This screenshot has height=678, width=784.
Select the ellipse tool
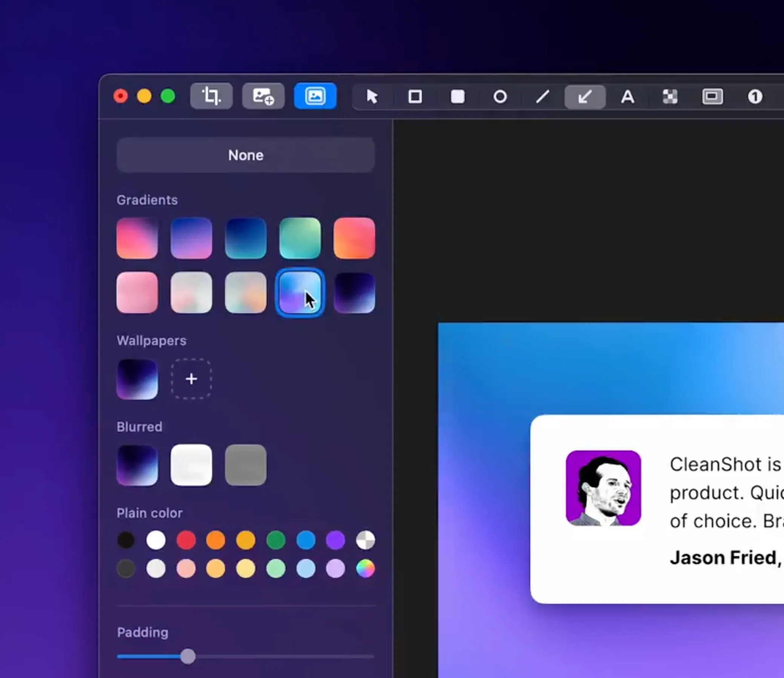(500, 97)
